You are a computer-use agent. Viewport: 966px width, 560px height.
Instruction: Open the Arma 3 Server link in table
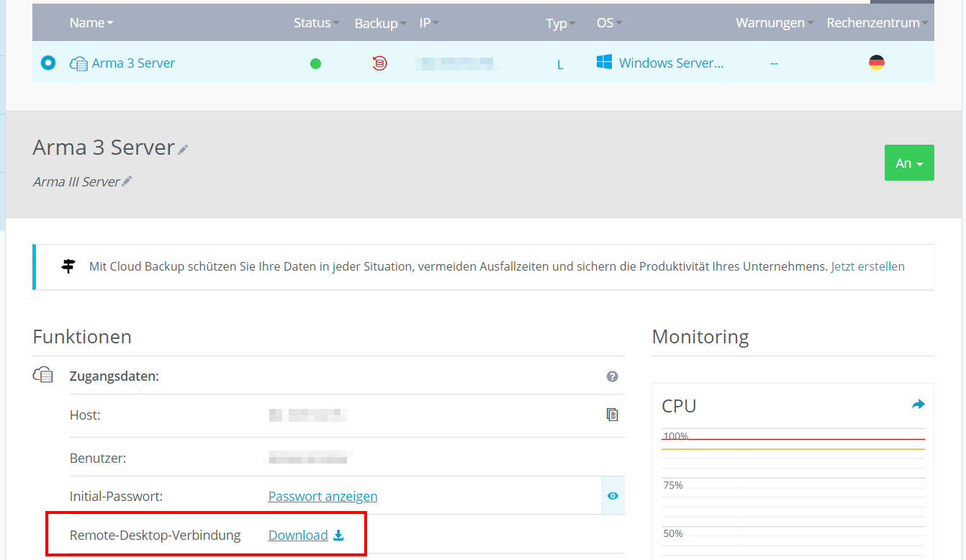tap(133, 63)
